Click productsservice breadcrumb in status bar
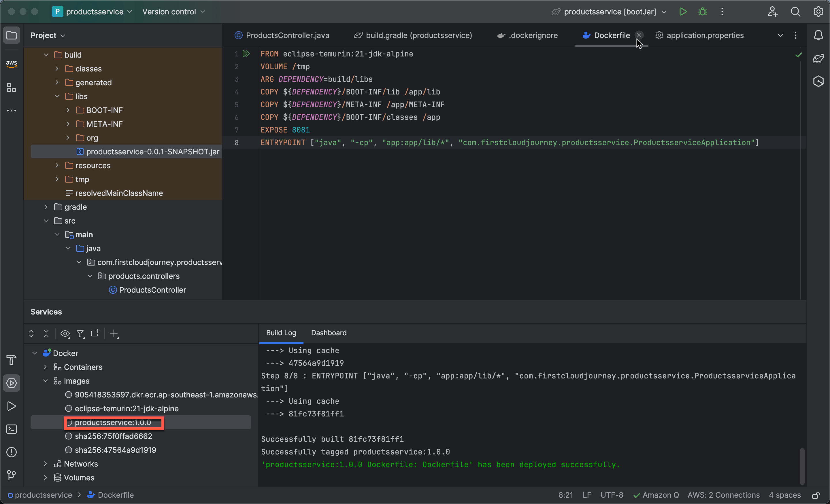This screenshot has height=504, width=830. pyautogui.click(x=40, y=495)
